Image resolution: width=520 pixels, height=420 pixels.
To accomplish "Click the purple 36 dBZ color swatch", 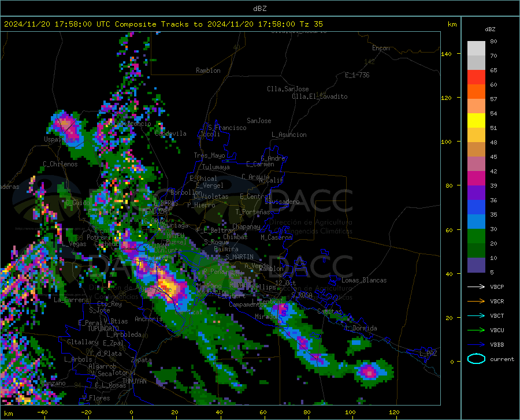I will click(476, 193).
